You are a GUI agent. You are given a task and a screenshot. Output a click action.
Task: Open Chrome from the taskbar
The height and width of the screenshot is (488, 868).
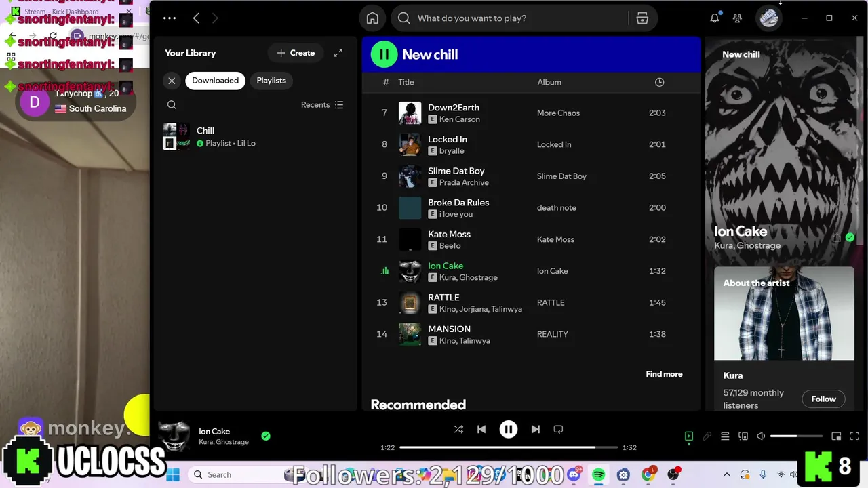[x=649, y=474]
